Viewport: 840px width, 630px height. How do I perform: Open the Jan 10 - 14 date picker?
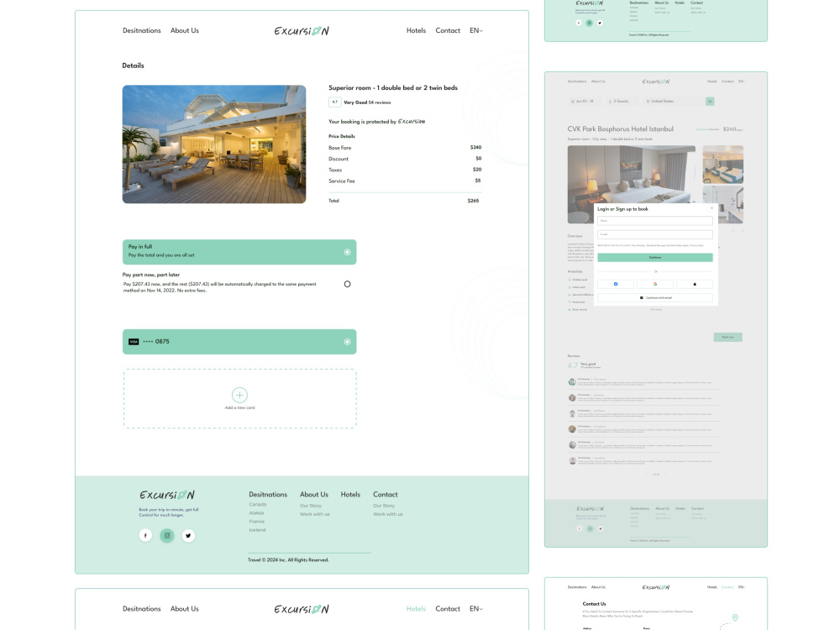[584, 102]
